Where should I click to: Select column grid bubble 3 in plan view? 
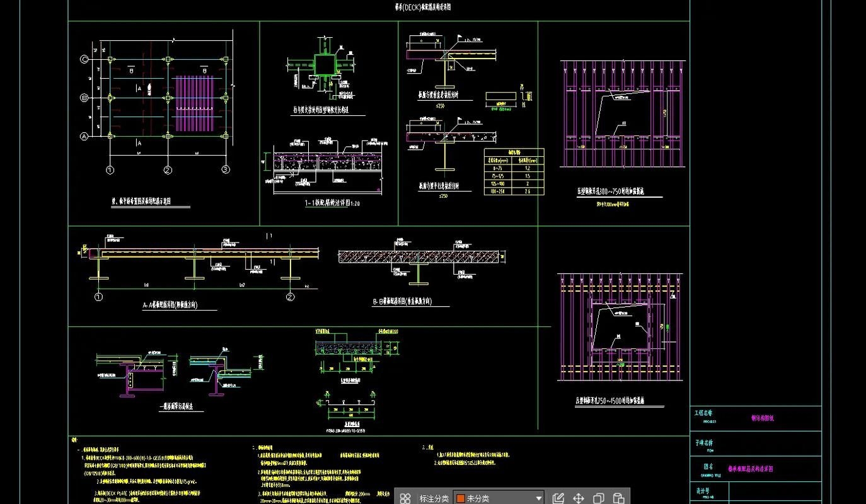226,170
